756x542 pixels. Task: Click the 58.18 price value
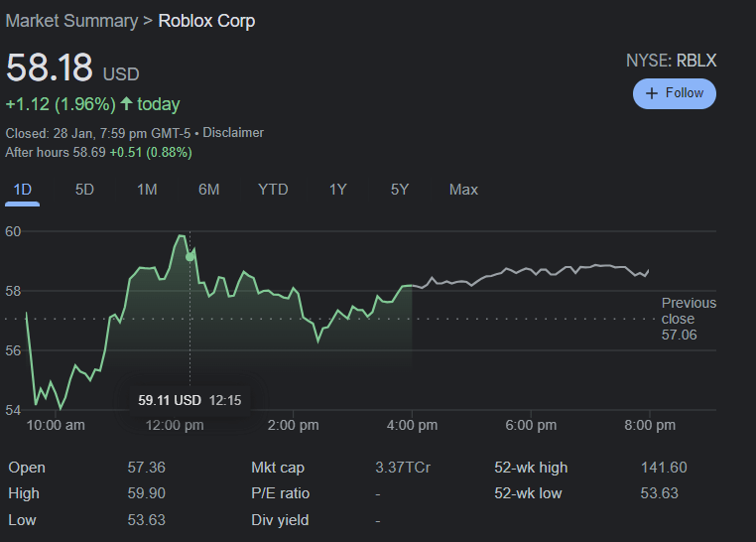(x=50, y=68)
